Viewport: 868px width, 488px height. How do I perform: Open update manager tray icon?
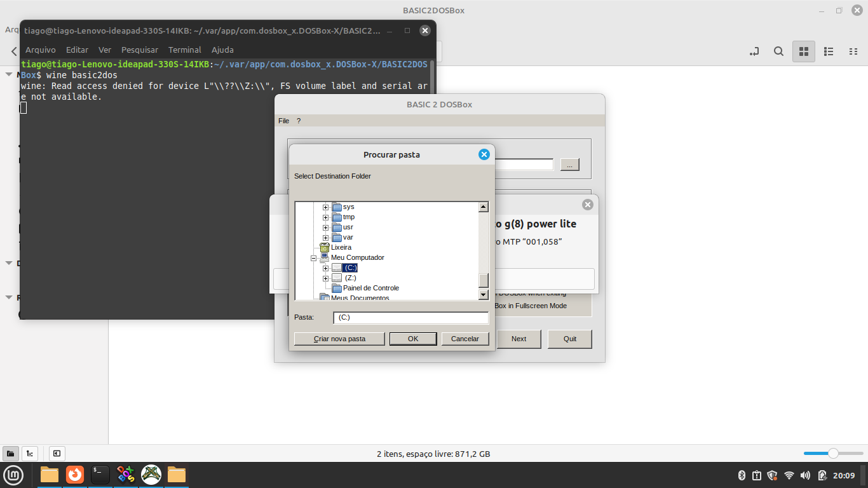tap(757, 475)
